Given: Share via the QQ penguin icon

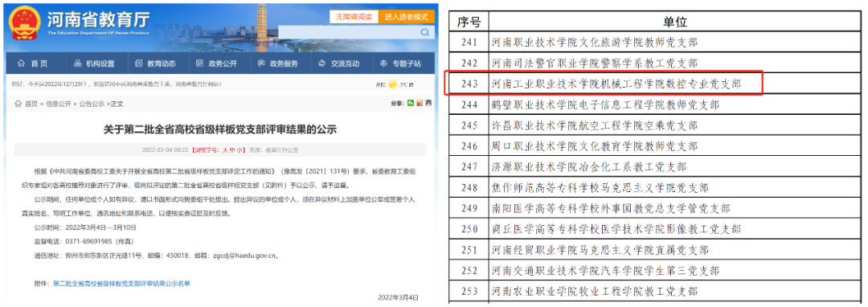Looking at the screenshot, I should [x=428, y=103].
